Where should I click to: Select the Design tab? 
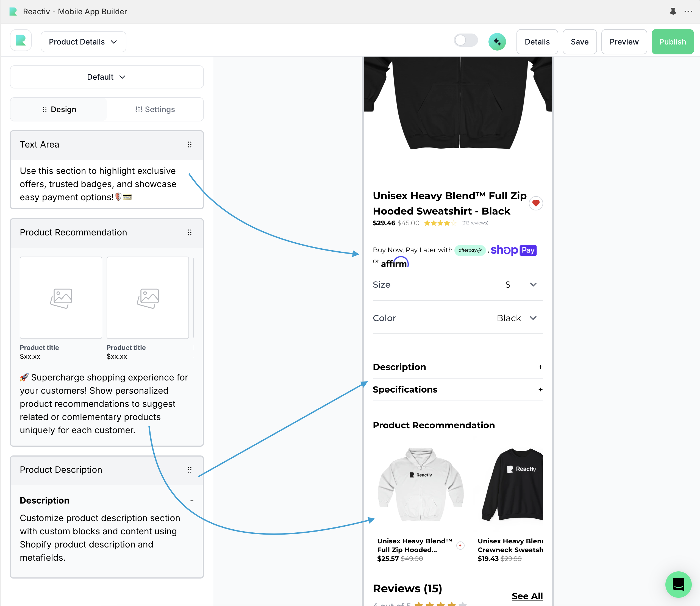coord(59,109)
